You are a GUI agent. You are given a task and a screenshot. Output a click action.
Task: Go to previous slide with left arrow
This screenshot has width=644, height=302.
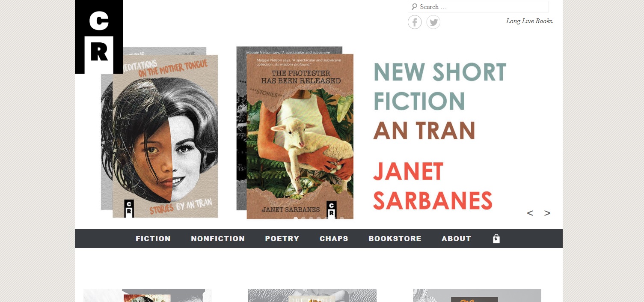530,213
